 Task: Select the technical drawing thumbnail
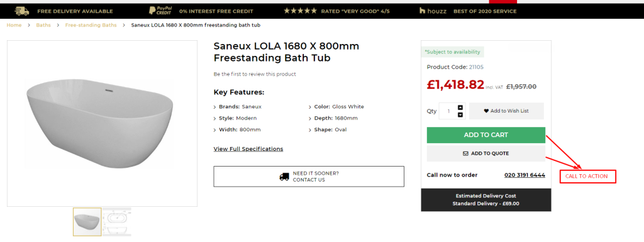click(x=117, y=222)
